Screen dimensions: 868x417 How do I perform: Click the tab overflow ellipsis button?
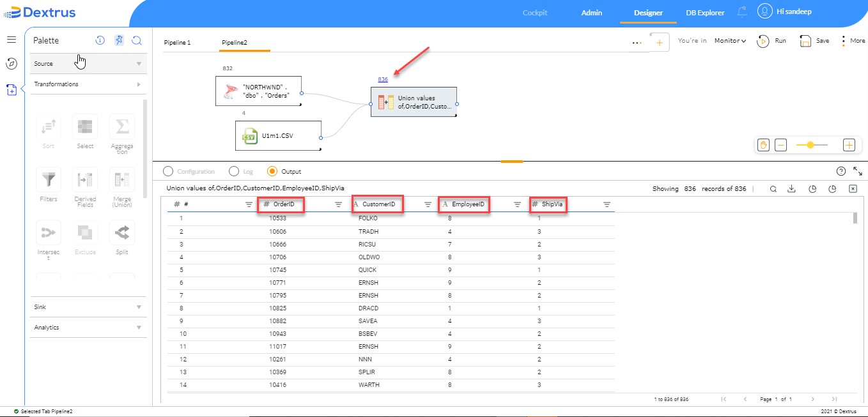click(637, 43)
